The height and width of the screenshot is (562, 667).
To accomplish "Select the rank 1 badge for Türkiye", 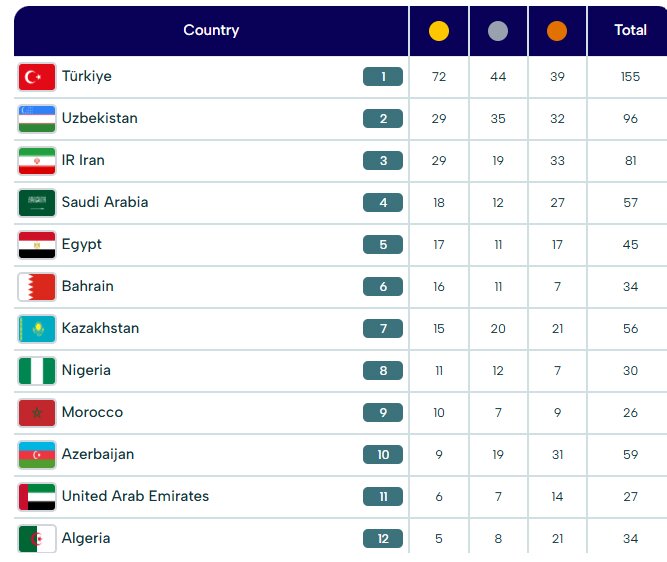I will point(383,77).
